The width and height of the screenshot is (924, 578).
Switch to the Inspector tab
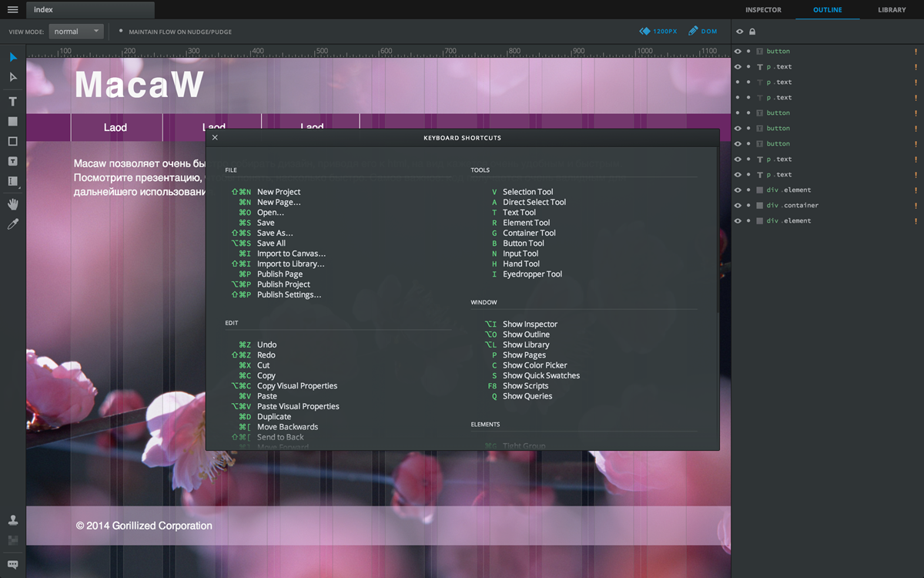pyautogui.click(x=763, y=10)
